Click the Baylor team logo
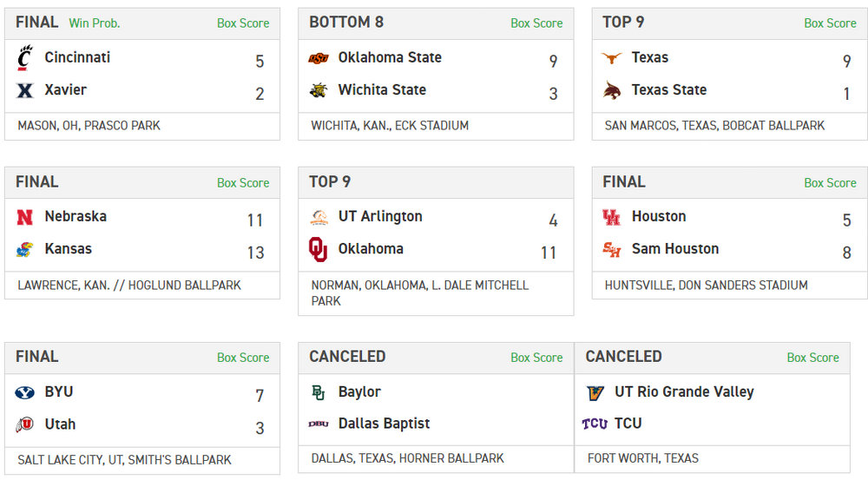 click(319, 392)
